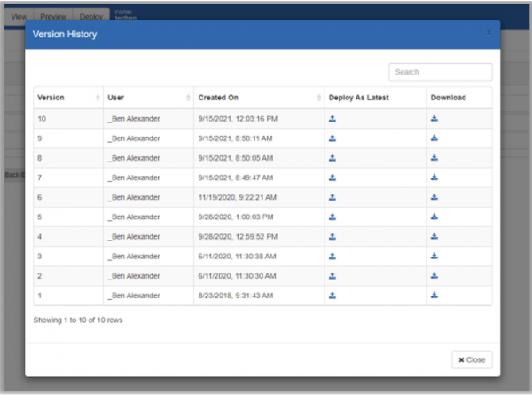Click the 'Version History' dialog title
The height and width of the screenshot is (395, 532).
(x=65, y=35)
